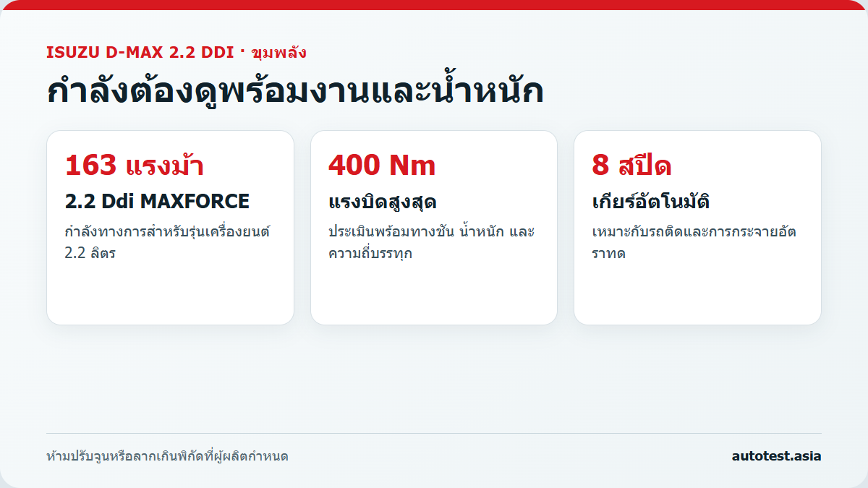
Task: Select the 400 Nm value
Action: [382, 166]
